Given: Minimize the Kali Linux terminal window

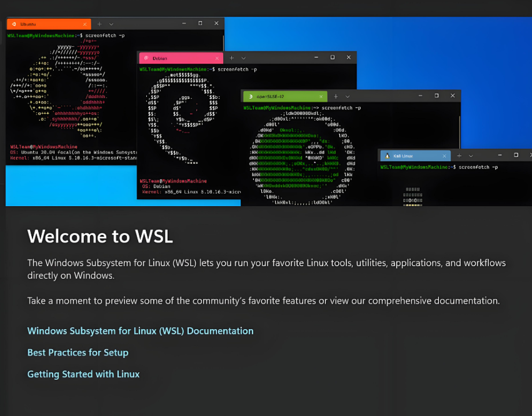Looking at the screenshot, I should point(499,155).
